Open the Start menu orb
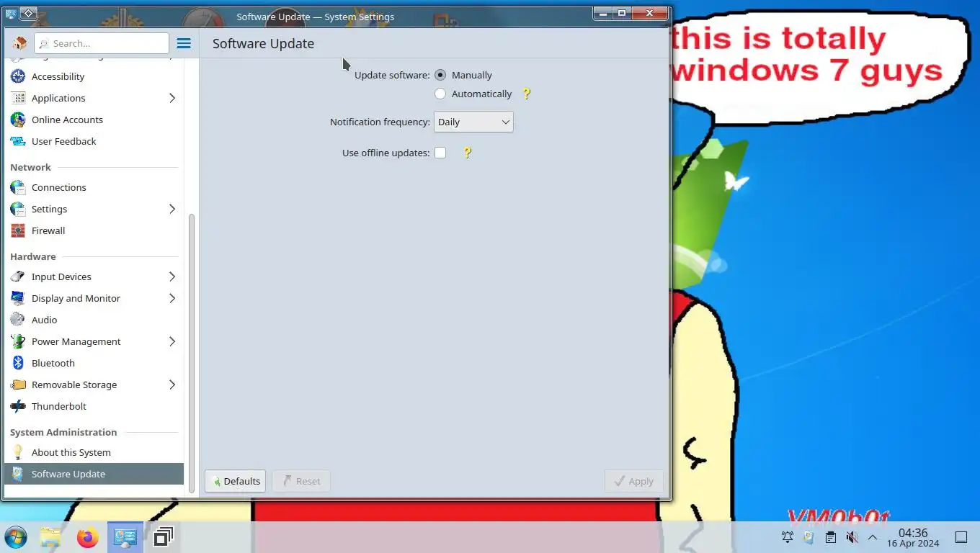 pyautogui.click(x=16, y=537)
